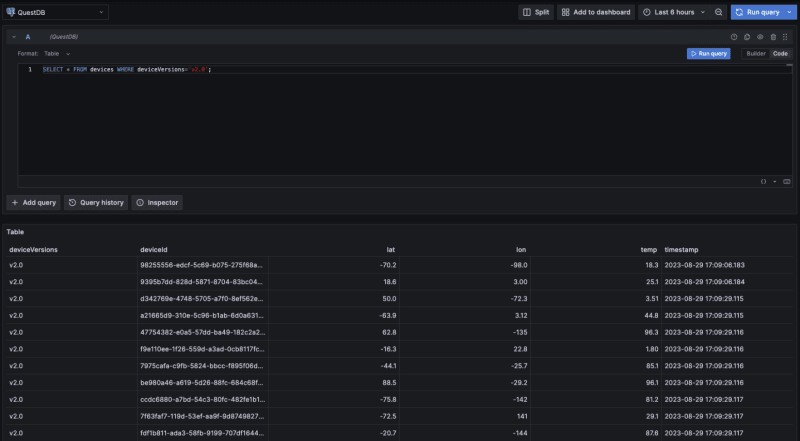Image resolution: width=800 pixels, height=441 pixels.
Task: Click the Run query button inside query editor
Action: click(x=709, y=54)
